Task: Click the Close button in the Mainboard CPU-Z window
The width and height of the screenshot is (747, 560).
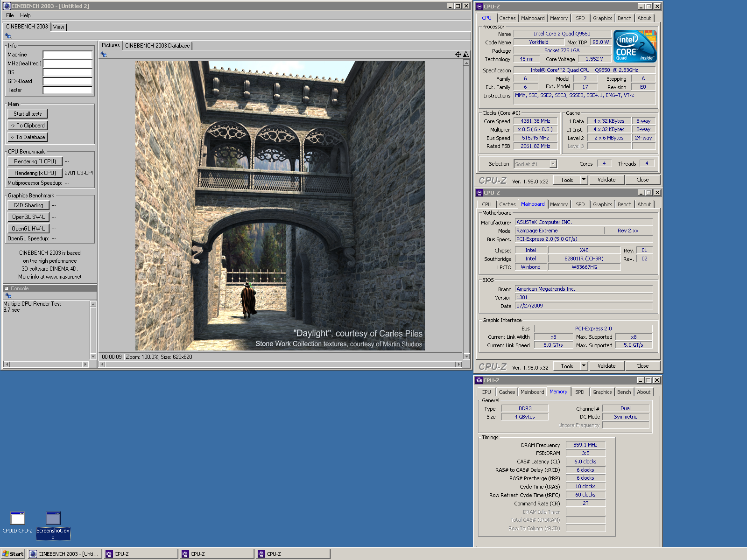Action: tap(642, 366)
